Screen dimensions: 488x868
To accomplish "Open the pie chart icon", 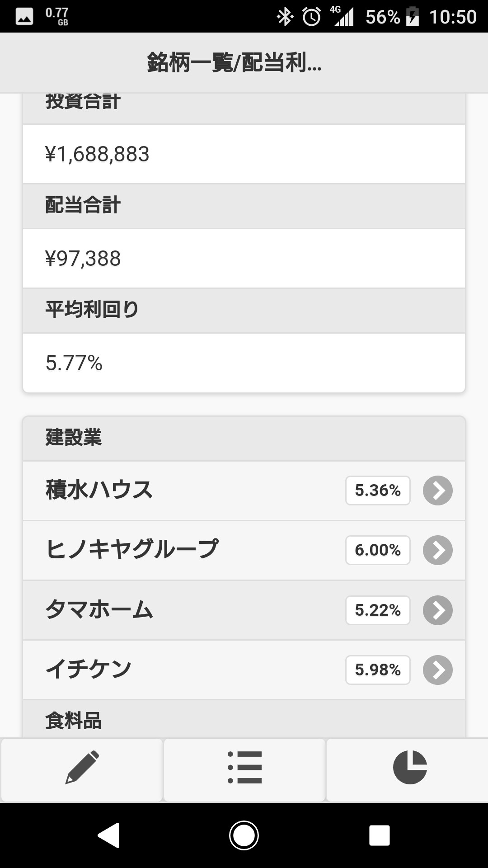I will (410, 767).
